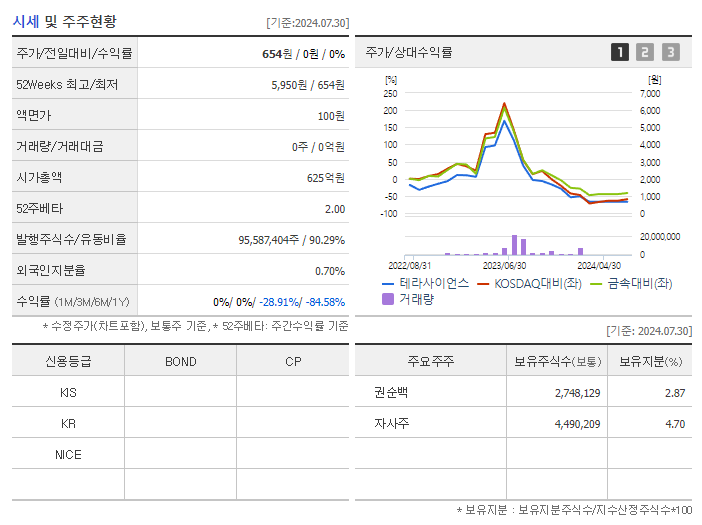
Task: Click the 외국인지분율 row label
Action: pyautogui.click(x=51, y=270)
